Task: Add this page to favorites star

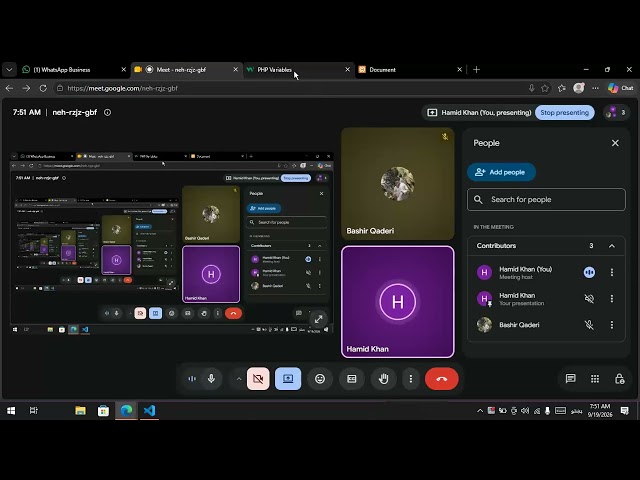Action: point(545,88)
